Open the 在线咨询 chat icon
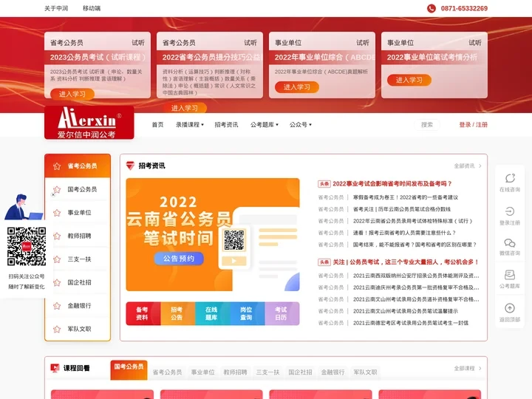The width and height of the screenshot is (532, 399). coord(510,178)
